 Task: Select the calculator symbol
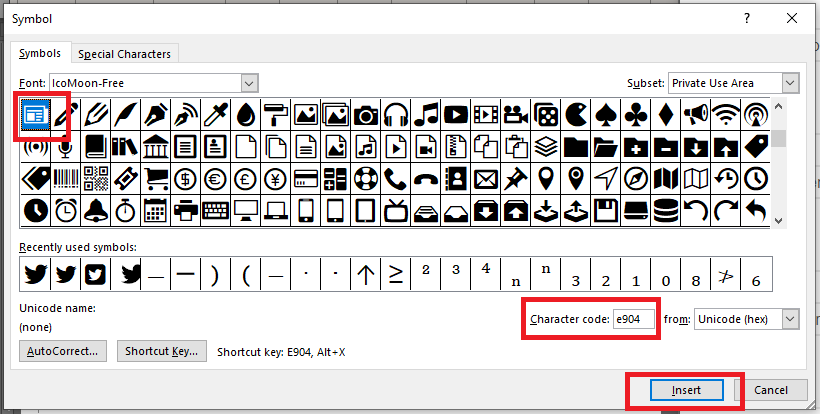(x=336, y=179)
